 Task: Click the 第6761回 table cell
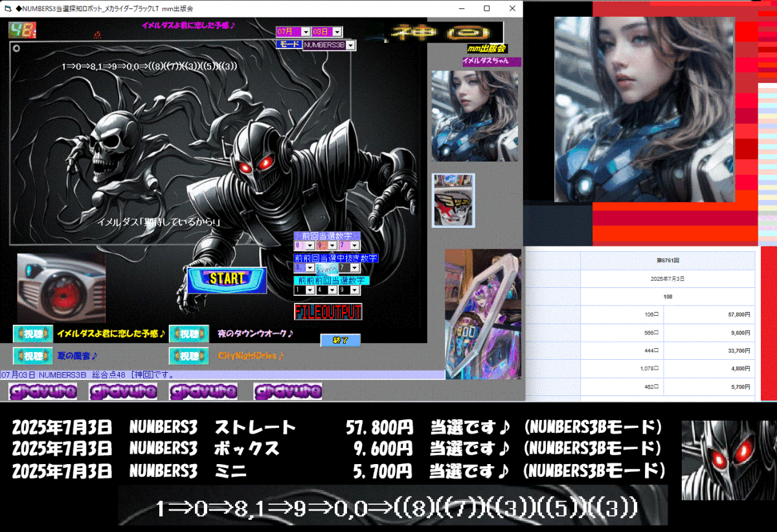click(x=668, y=260)
